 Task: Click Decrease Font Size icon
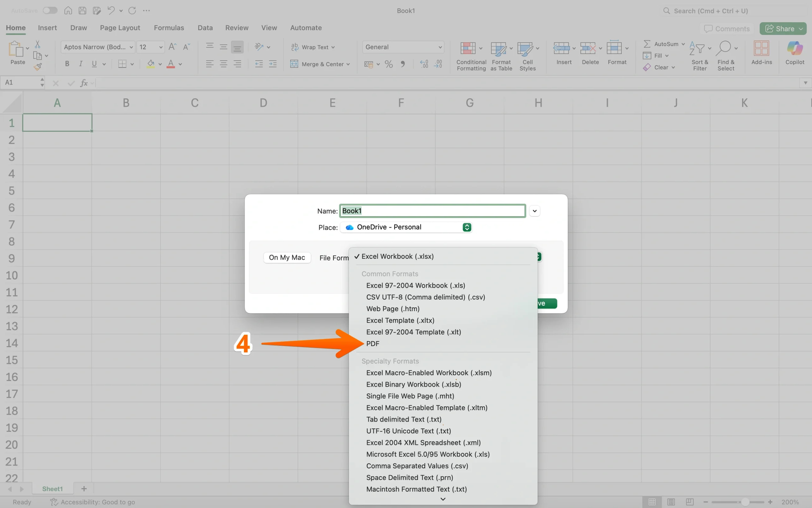click(x=187, y=47)
